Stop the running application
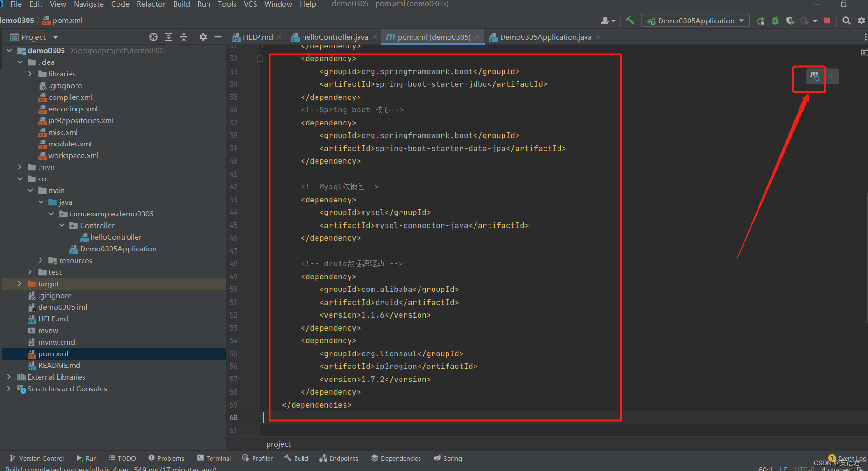The image size is (868, 471). (827, 21)
